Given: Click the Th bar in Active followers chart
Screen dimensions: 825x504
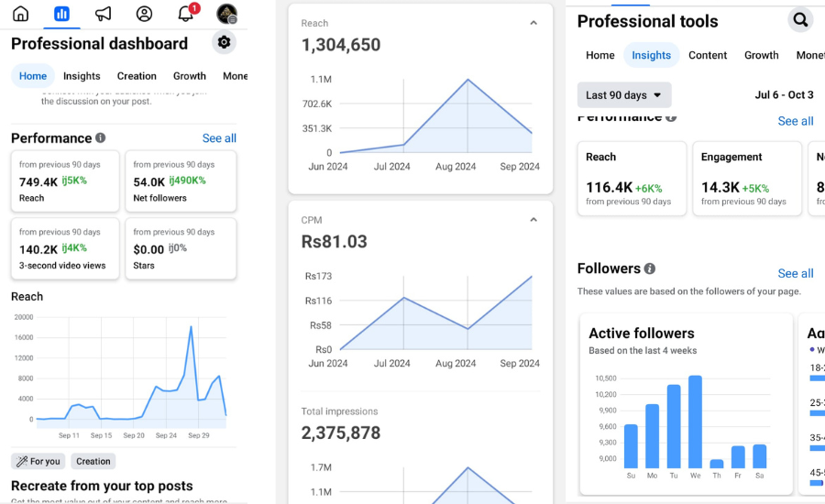Looking at the screenshot, I should [x=717, y=464].
